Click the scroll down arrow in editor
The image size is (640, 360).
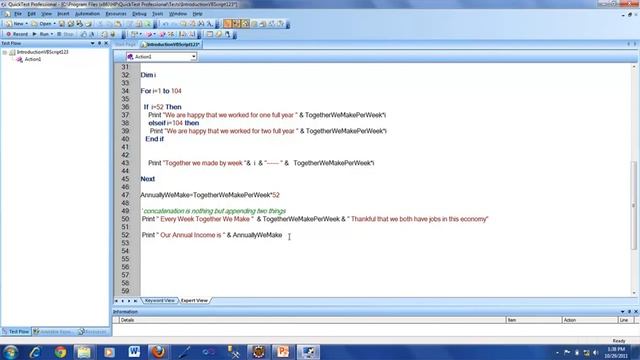click(x=634, y=293)
